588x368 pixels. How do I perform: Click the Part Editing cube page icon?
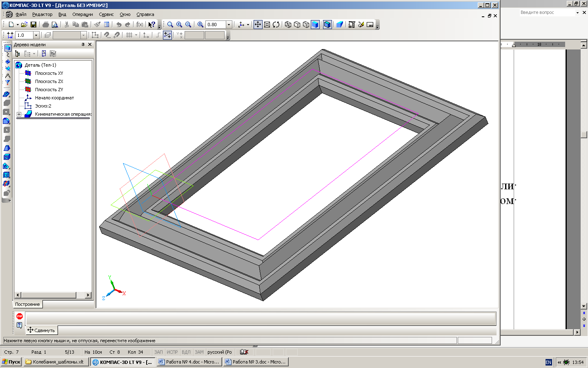click(x=7, y=47)
